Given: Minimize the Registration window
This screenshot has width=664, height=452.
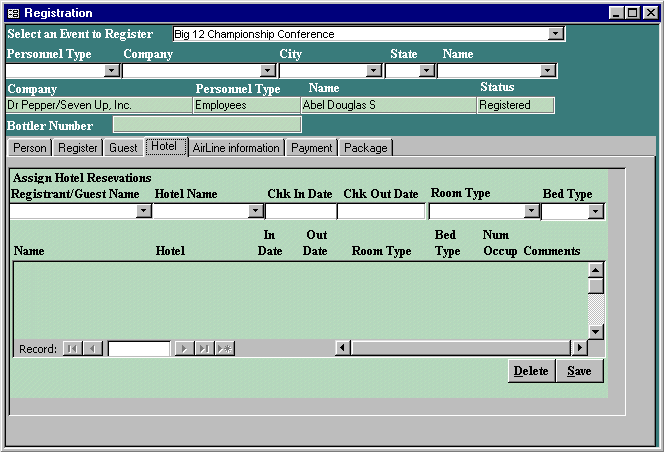Looking at the screenshot, I should [616, 13].
